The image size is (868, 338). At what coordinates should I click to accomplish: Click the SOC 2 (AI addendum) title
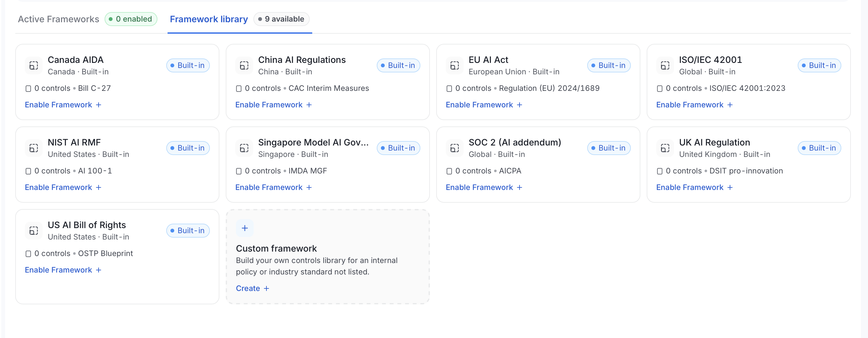(x=514, y=142)
